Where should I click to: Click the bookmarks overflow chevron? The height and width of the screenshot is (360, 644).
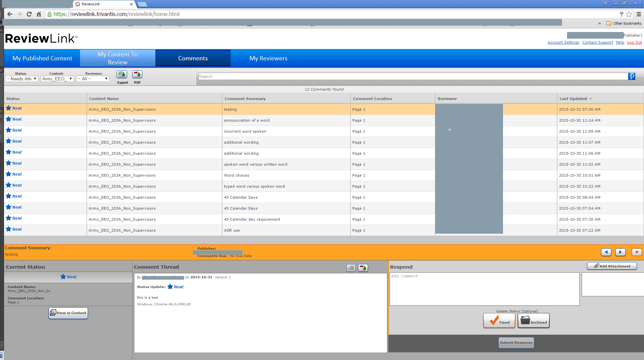(599, 23)
